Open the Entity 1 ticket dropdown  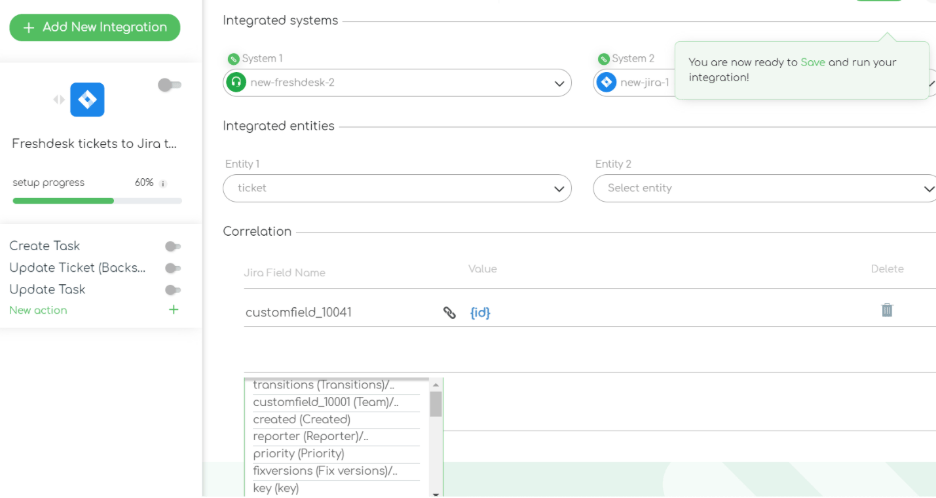click(x=397, y=189)
